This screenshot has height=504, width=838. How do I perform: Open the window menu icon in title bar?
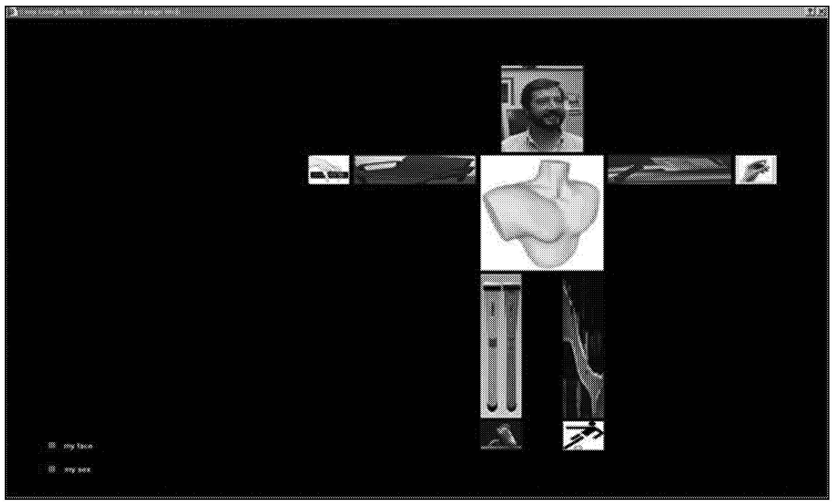13,12
